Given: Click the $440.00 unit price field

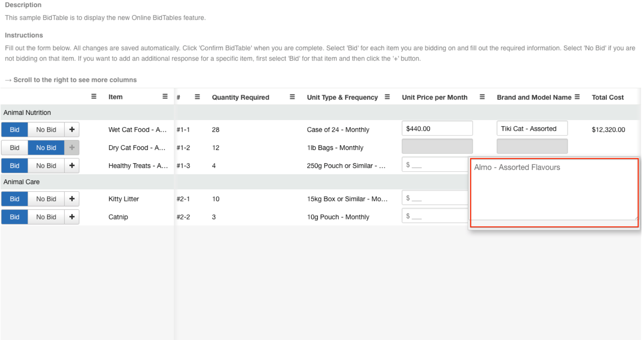Looking at the screenshot, I should tap(437, 129).
